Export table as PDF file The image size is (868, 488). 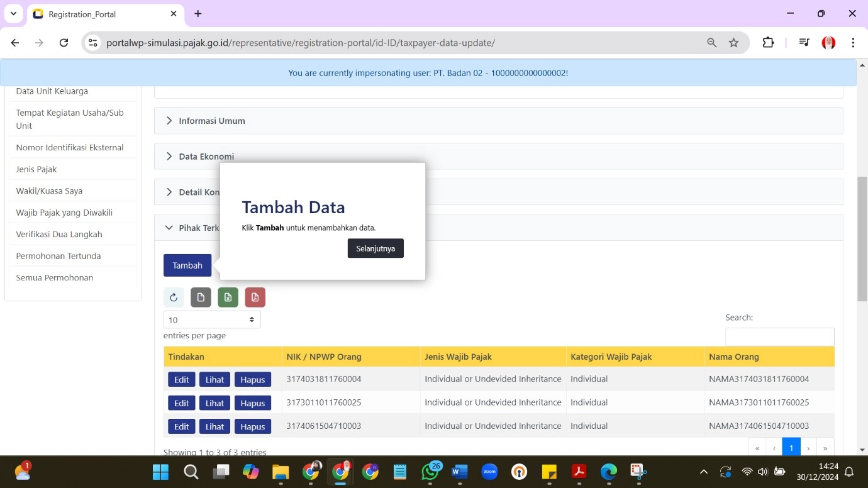point(255,297)
